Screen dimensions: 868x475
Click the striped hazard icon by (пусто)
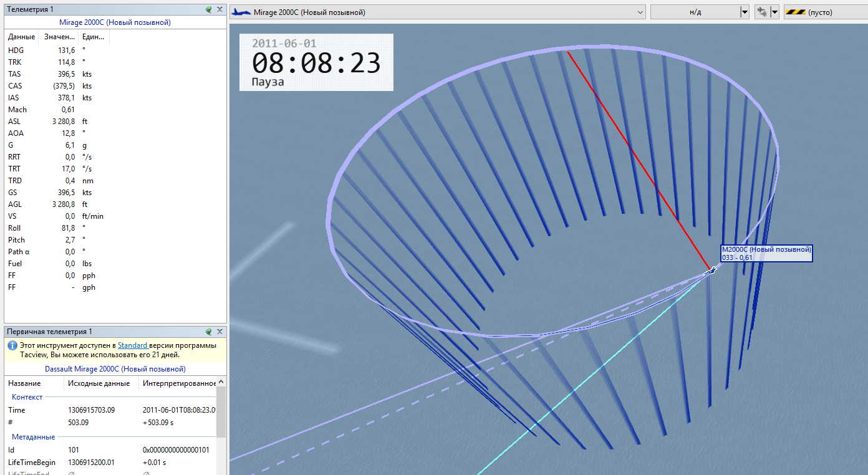(794, 12)
